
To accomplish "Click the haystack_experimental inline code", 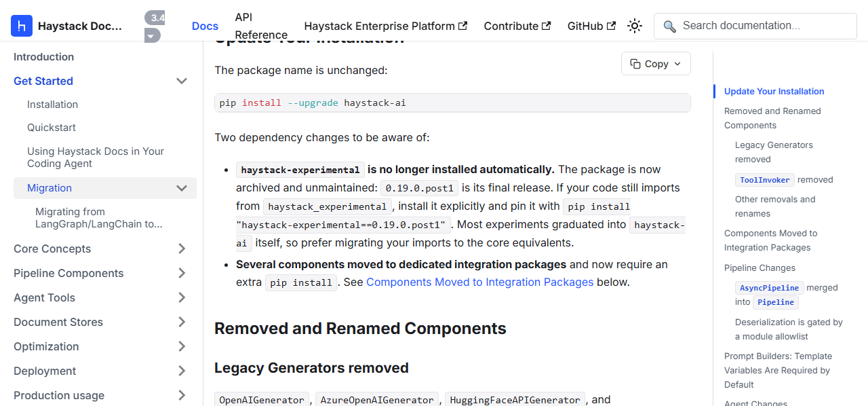I will (x=328, y=206).
